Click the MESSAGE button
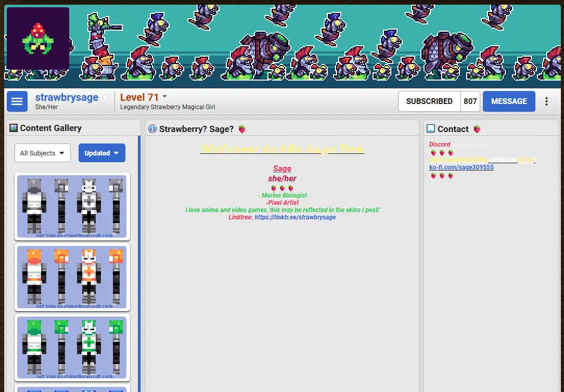Viewport: 564px width, 392px height. click(x=509, y=101)
